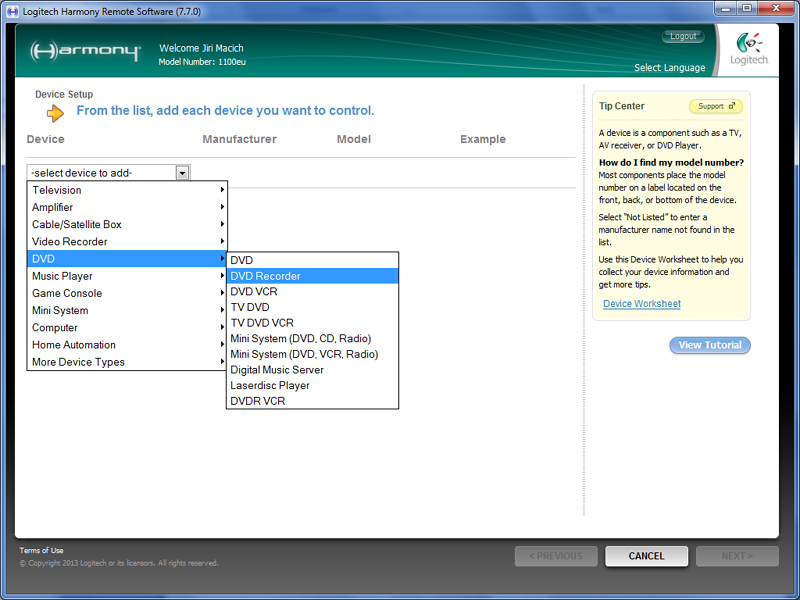Expand More Device Types submenu
This screenshot has width=800, height=600.
click(x=127, y=362)
